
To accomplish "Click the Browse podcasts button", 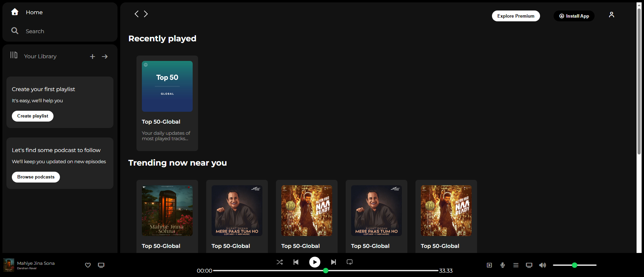I will click(36, 177).
